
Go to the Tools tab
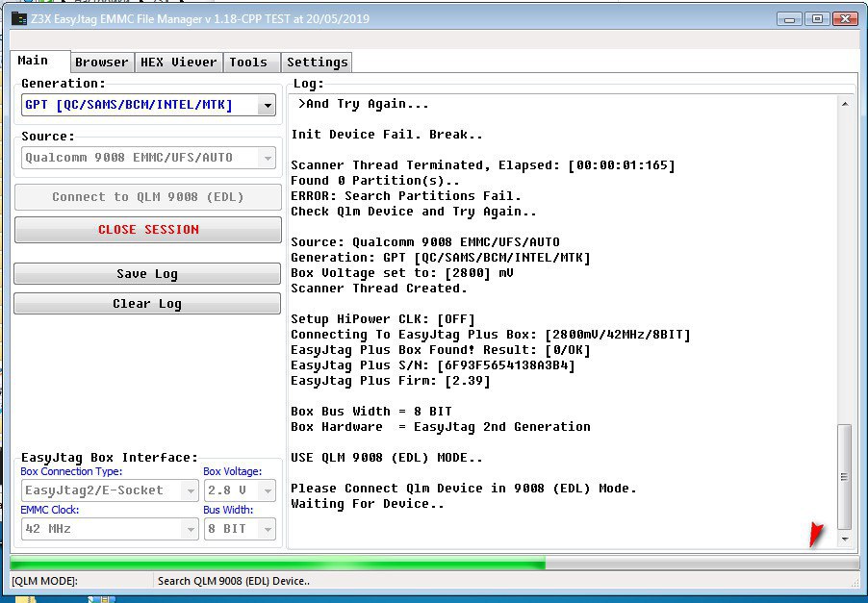251,63
